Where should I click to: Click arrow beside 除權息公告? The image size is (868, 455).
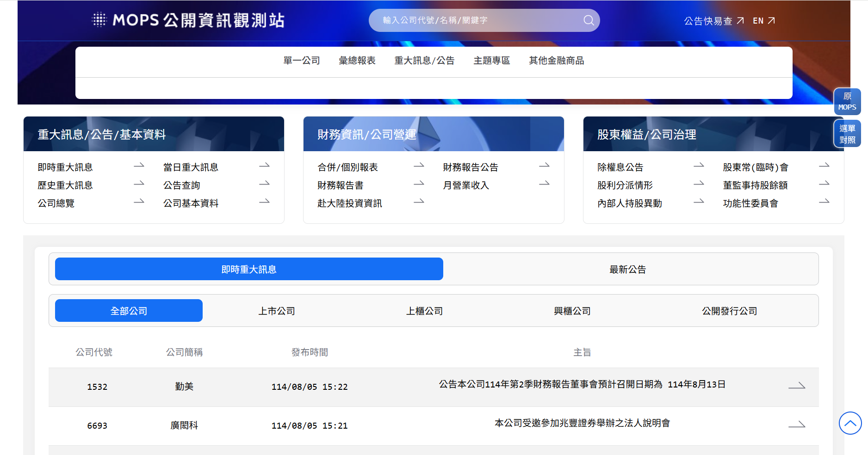(699, 166)
